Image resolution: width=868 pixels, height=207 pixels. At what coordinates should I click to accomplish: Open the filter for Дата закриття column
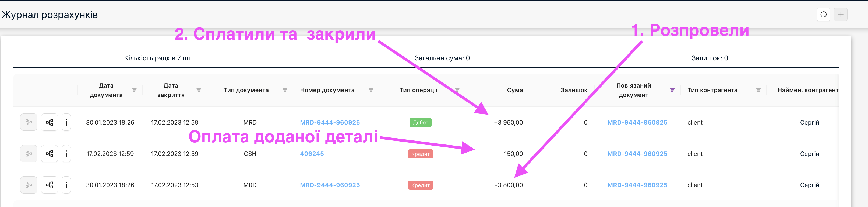coord(199,90)
